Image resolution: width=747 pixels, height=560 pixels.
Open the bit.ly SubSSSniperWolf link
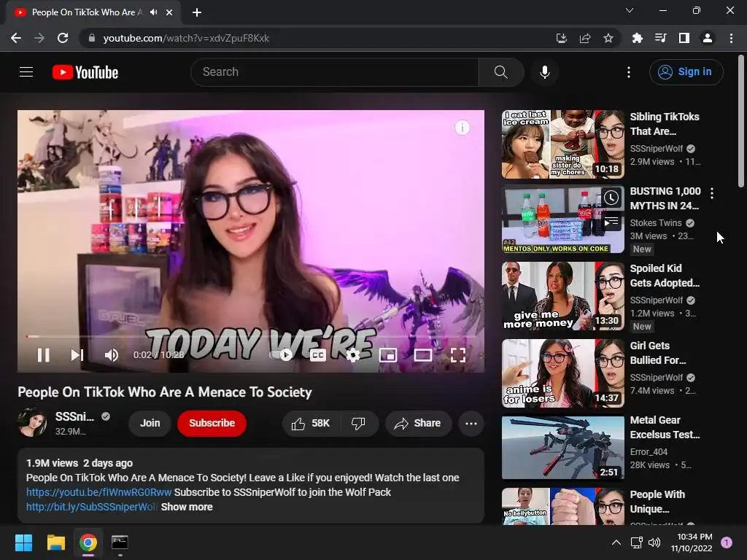click(x=91, y=507)
